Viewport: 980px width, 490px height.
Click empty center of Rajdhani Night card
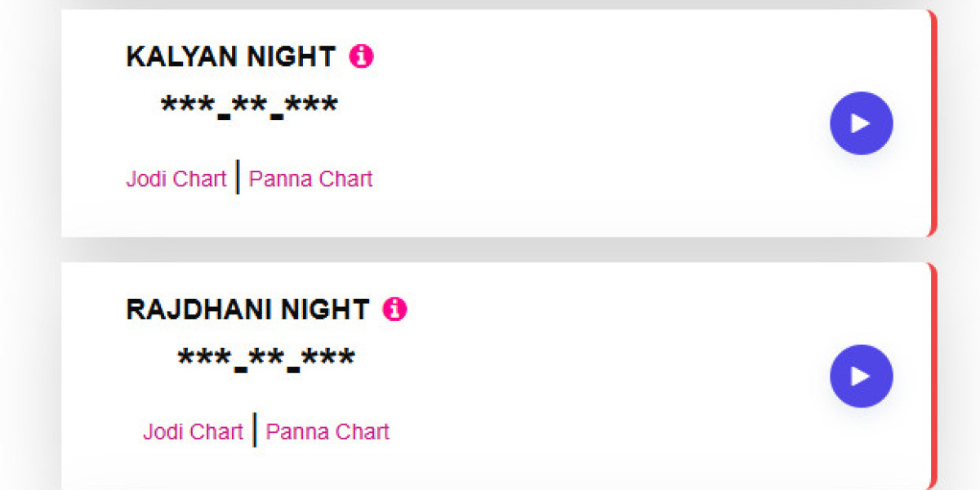(x=572, y=376)
